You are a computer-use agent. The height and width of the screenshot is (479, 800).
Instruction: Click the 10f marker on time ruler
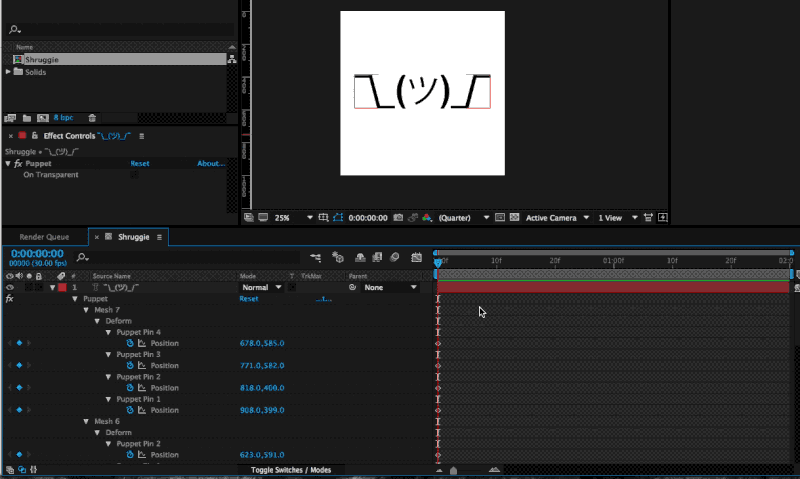tap(496, 261)
